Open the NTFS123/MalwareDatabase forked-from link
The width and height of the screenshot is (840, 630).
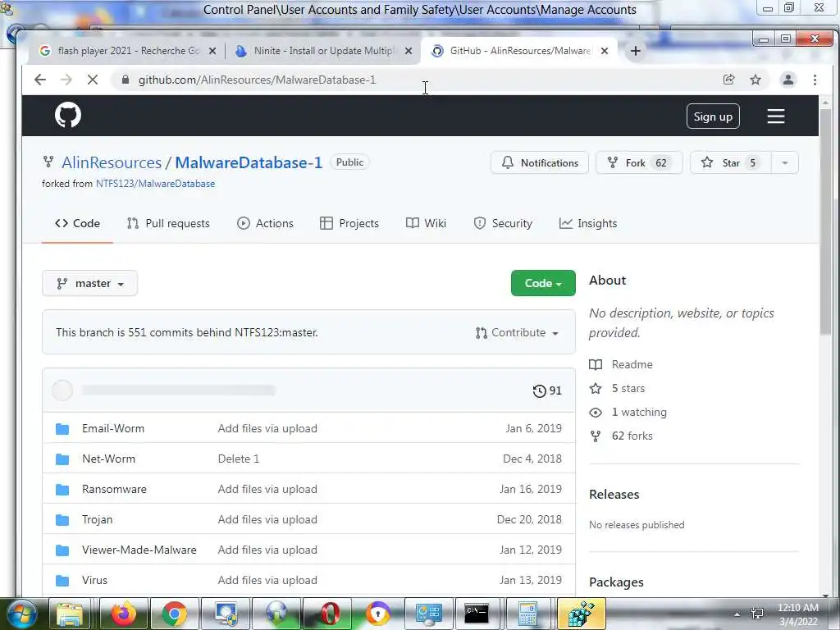coord(155,183)
